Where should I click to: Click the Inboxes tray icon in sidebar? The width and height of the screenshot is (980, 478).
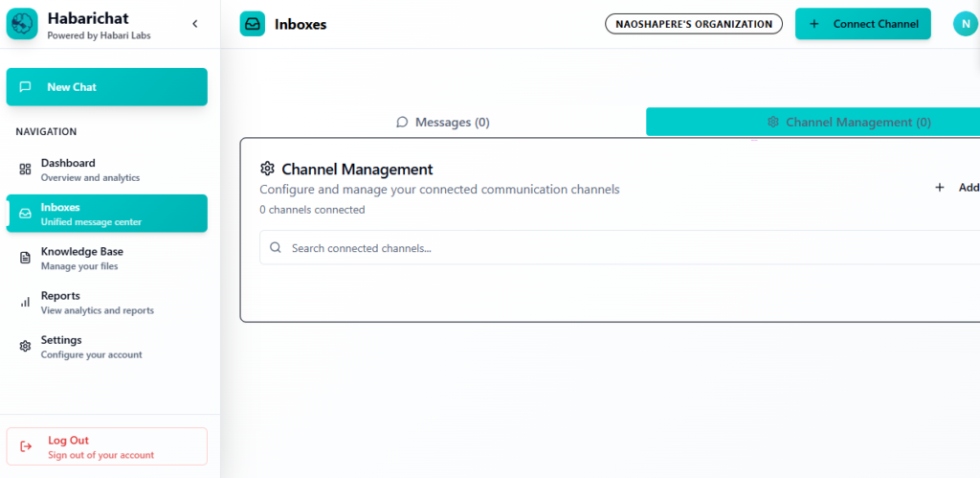[25, 214]
